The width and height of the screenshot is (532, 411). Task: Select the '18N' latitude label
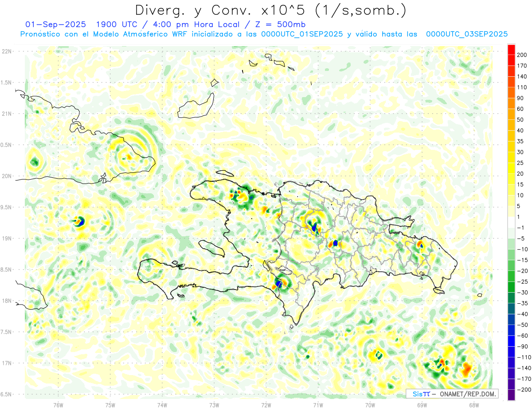point(7,301)
